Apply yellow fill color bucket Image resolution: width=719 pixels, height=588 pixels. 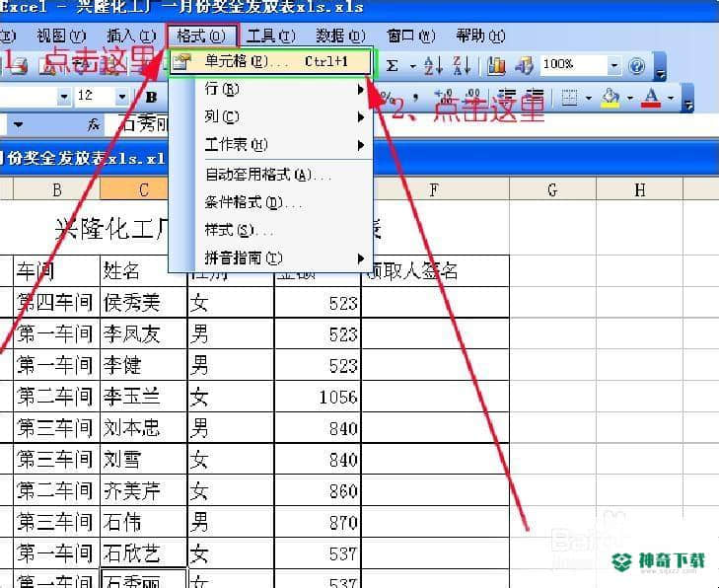click(x=611, y=98)
